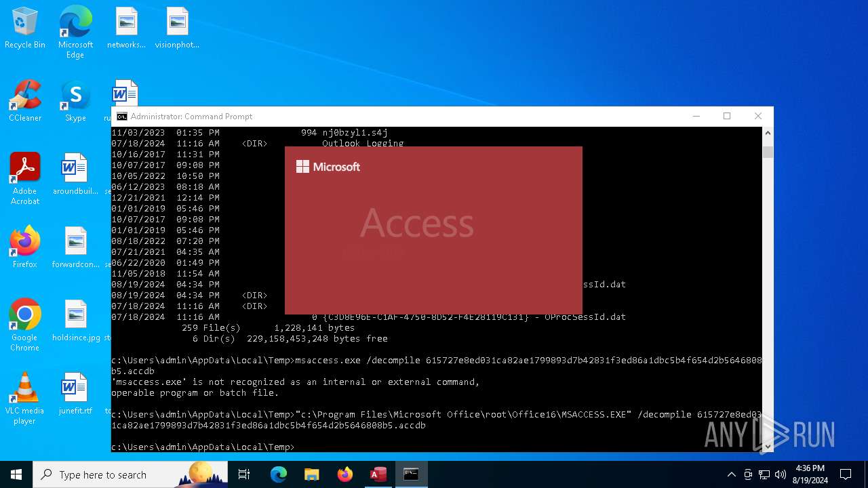Open the taskbar clock showing 4:36 PM
This screenshot has width=868, height=488.
[810, 474]
